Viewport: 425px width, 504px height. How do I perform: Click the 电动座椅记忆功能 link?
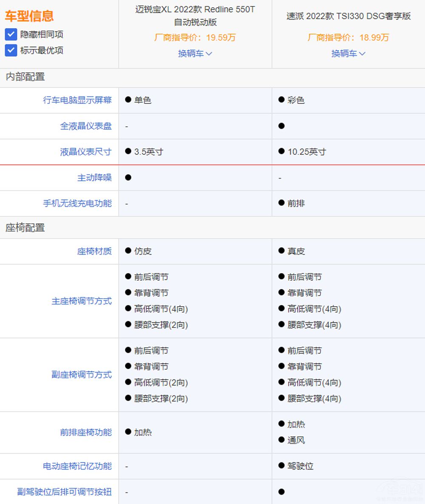pyautogui.click(x=77, y=466)
